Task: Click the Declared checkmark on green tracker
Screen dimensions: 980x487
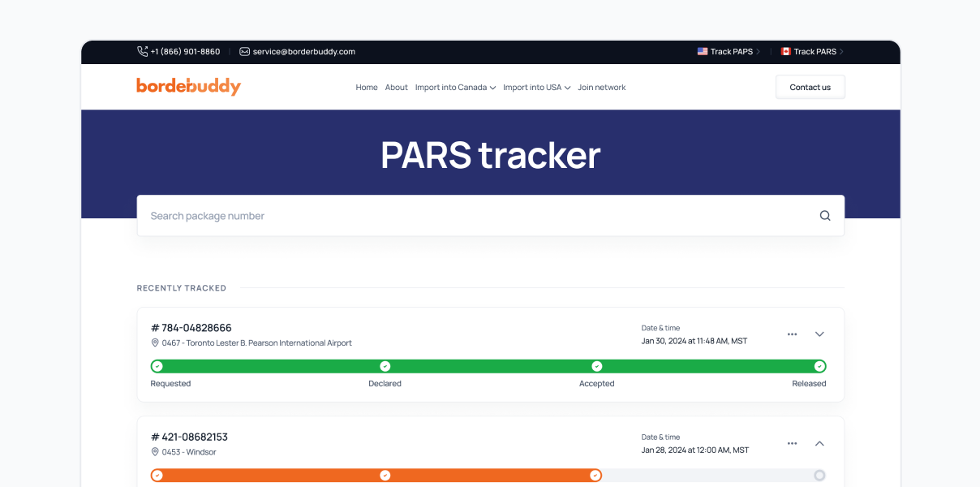Action: click(385, 366)
